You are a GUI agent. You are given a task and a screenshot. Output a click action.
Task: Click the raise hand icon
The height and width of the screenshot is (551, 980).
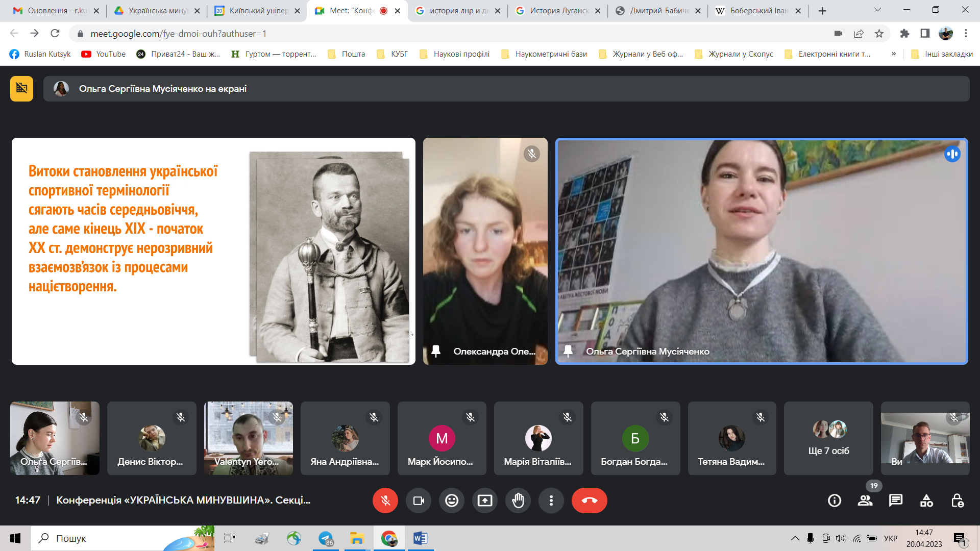518,500
